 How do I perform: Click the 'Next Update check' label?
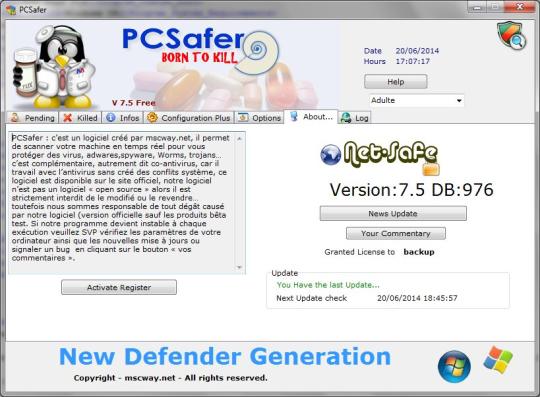[x=312, y=298]
